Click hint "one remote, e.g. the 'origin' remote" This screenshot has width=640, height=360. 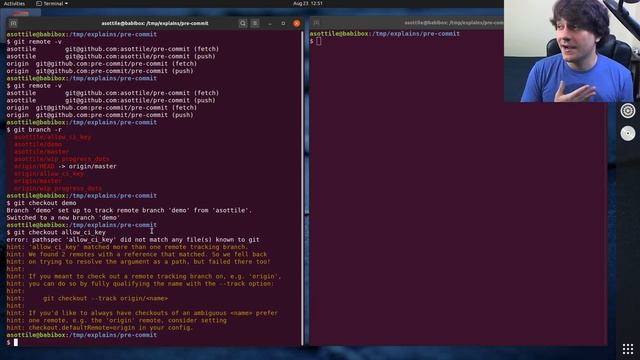[116, 320]
